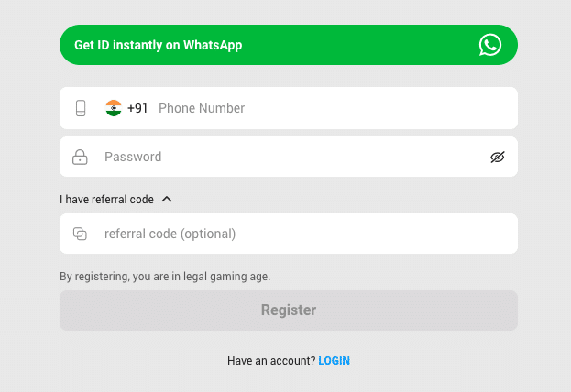This screenshot has height=392, width=571.
Task: Click the "Password" placeholder text
Action: (x=133, y=157)
